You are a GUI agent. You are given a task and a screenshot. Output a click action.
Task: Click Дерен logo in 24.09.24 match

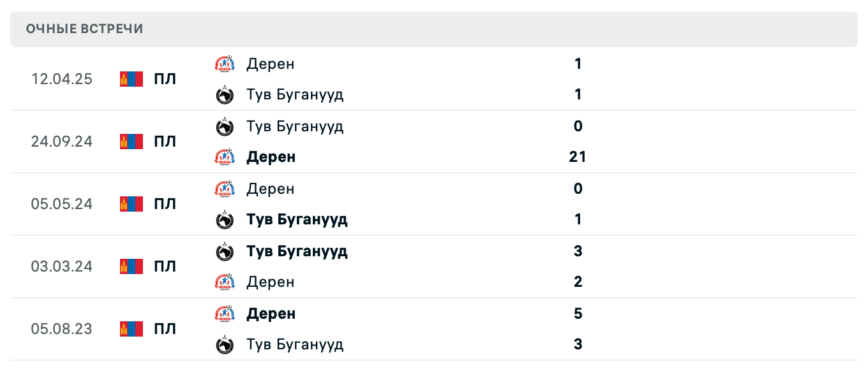pos(225,157)
